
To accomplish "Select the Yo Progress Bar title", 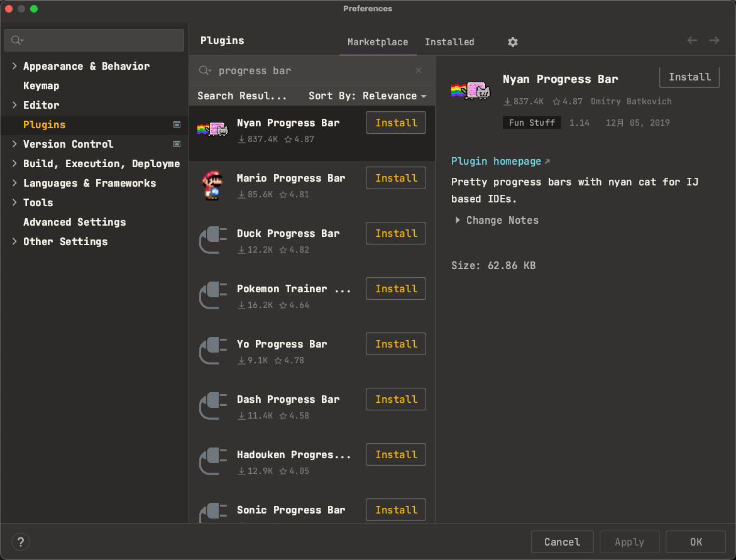I will [x=282, y=344].
